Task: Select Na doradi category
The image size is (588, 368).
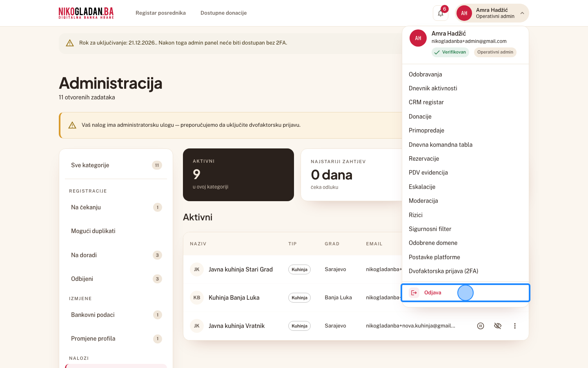Action: coord(116,255)
